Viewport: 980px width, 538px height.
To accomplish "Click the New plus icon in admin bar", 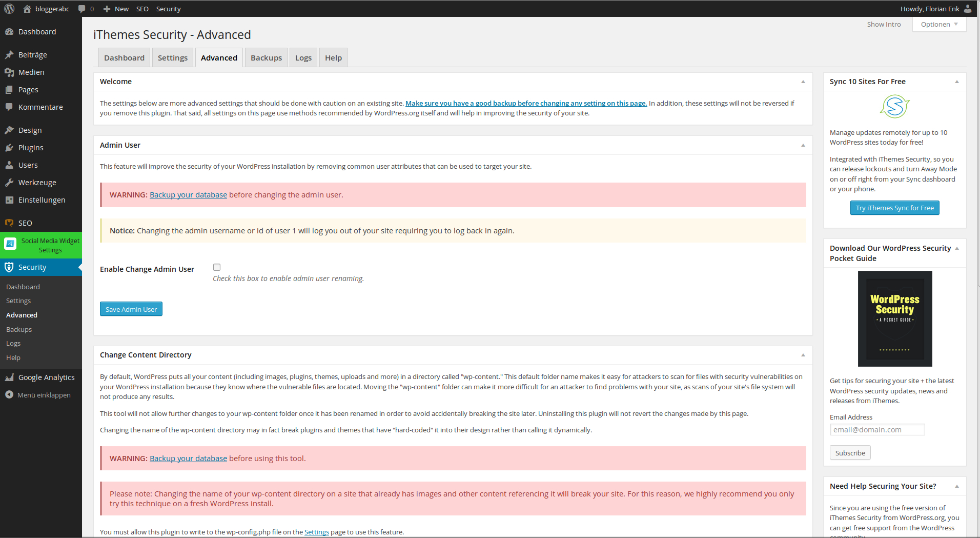I will click(107, 9).
